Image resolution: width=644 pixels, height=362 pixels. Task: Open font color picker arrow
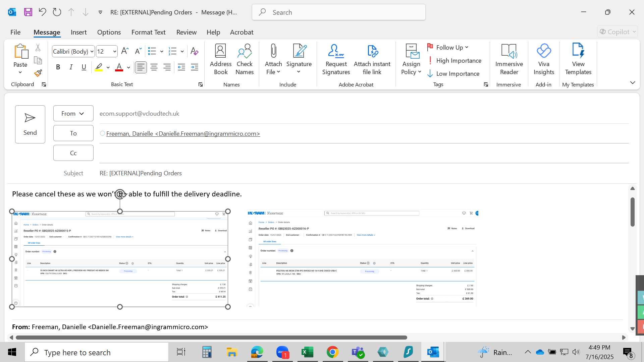point(128,68)
